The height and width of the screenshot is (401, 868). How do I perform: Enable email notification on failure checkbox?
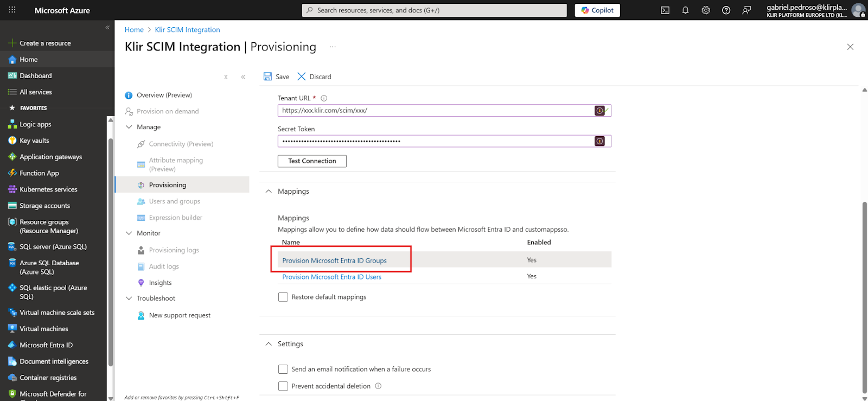283,370
